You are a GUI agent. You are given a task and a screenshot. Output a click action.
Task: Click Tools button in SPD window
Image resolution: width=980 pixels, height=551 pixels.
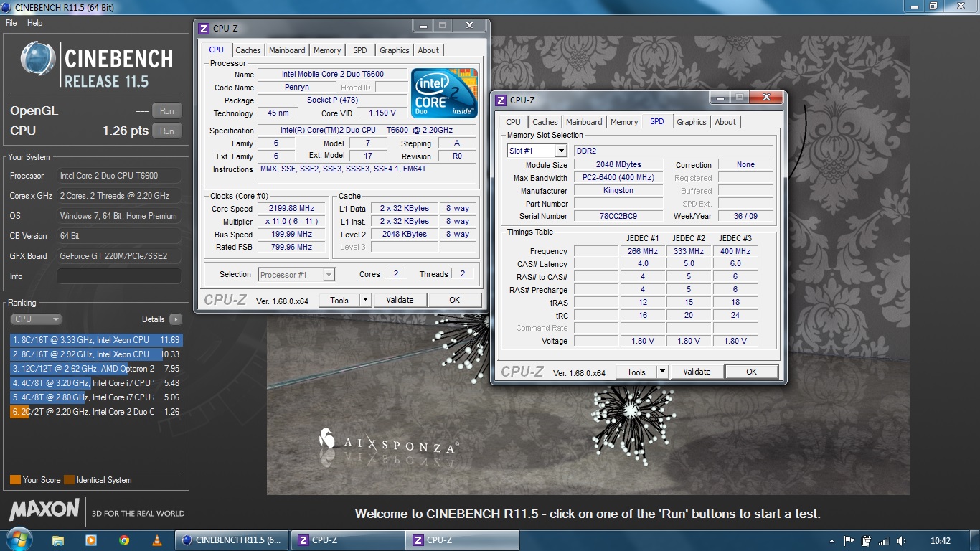pyautogui.click(x=636, y=372)
